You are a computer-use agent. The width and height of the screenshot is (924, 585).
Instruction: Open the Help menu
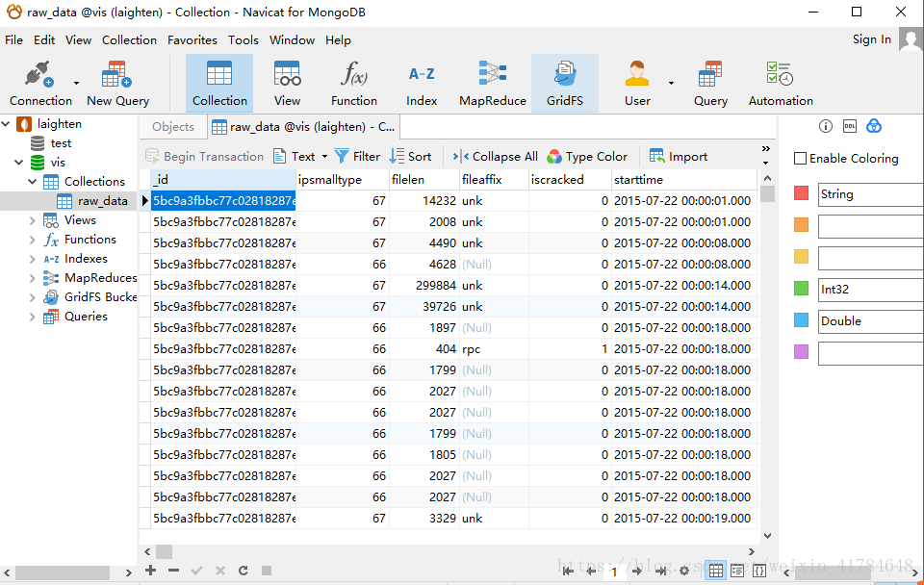[x=338, y=40]
